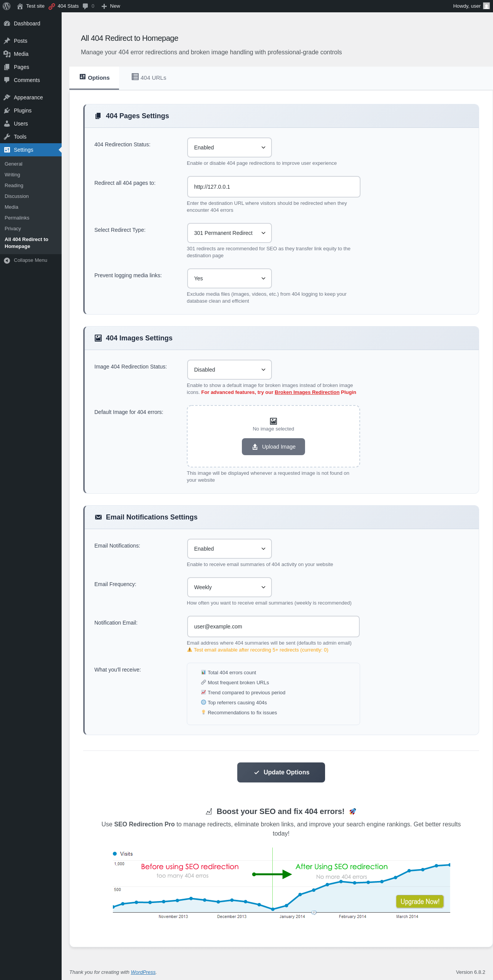Click 'Trend compared to previous period' item
Viewport: 493px width, 980px height.
click(243, 693)
